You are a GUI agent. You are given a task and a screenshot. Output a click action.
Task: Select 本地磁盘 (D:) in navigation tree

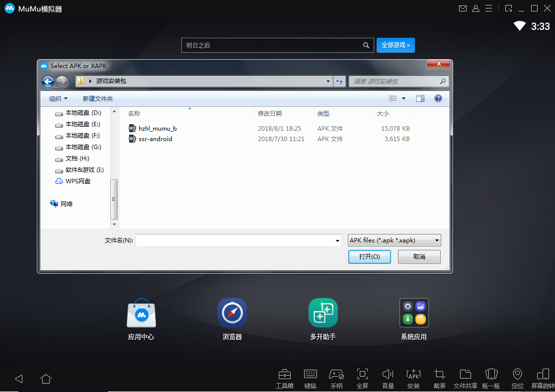tap(83, 113)
